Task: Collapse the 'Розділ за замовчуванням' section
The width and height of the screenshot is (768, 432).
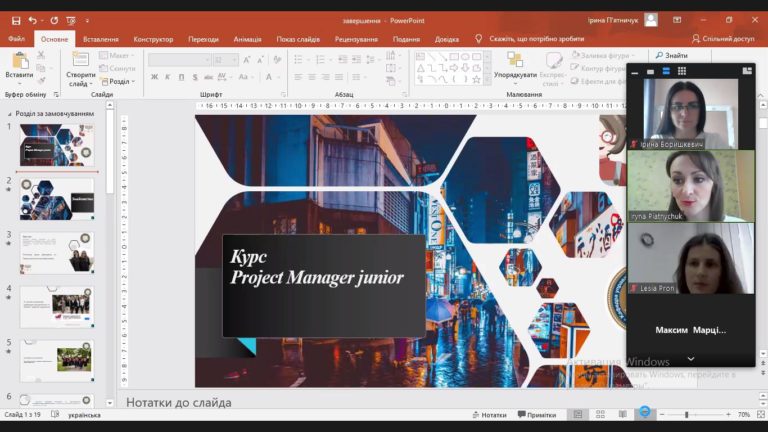Action: tap(10, 114)
